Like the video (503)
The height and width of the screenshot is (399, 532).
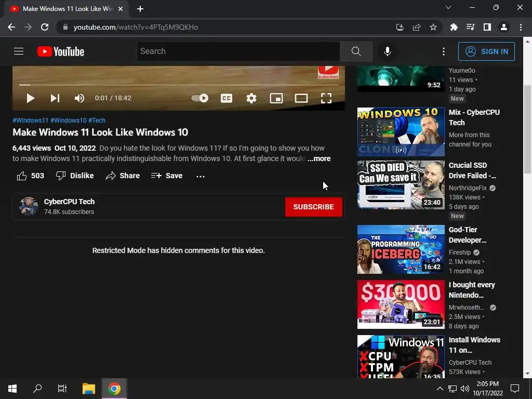pyautogui.click(x=31, y=176)
